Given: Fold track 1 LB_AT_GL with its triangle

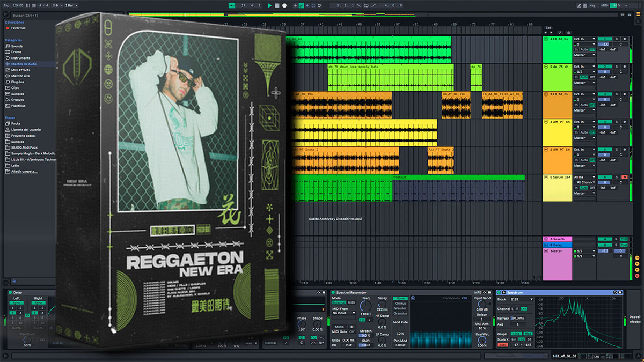Looking at the screenshot, I should (x=546, y=39).
